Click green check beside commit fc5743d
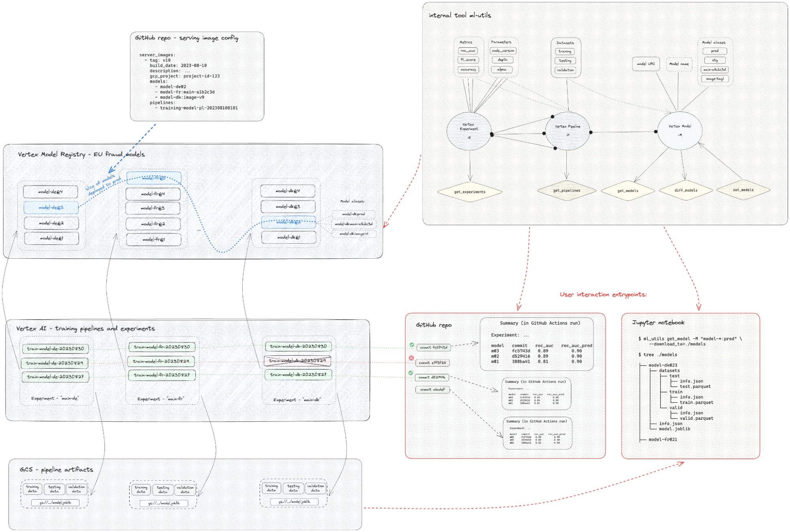This screenshot has width=790, height=532. coord(412,345)
